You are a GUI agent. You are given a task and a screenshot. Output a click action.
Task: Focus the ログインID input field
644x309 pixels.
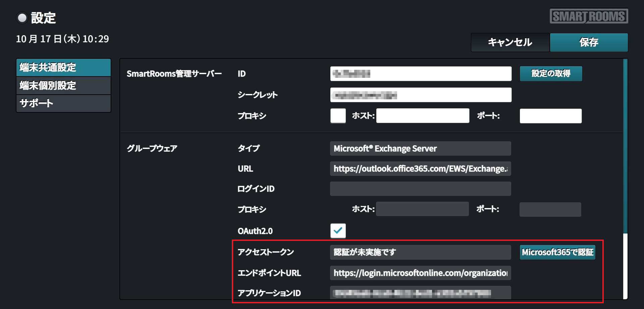(x=420, y=189)
